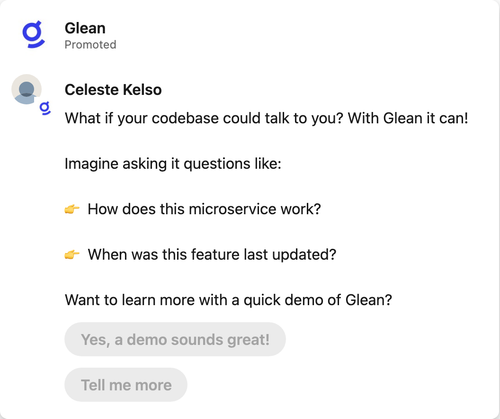500x419 pixels.
Task: Click the Promoted label under Glean
Action: click(x=90, y=45)
